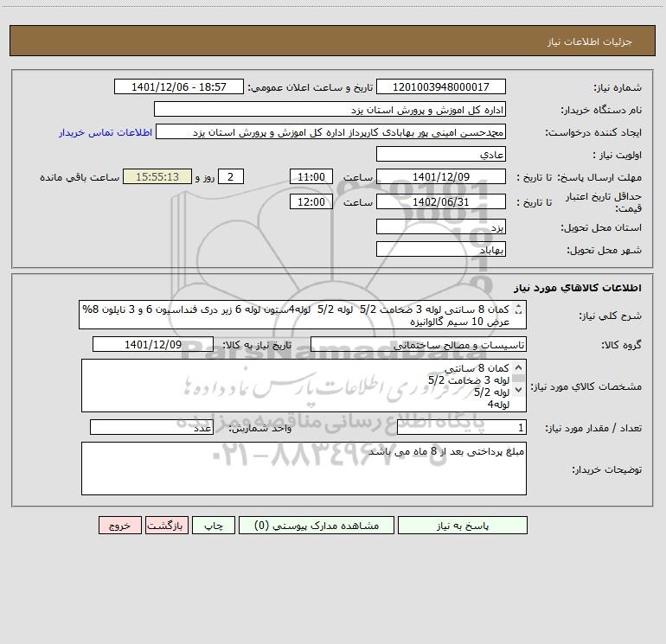Click the 12:00 time field
Image resolution: width=666 pixels, height=644 pixels.
pos(311,201)
